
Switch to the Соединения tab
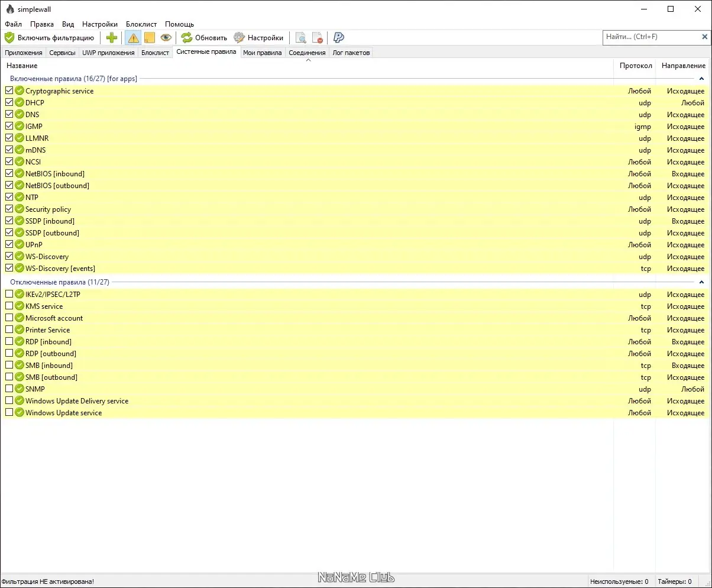tap(308, 53)
